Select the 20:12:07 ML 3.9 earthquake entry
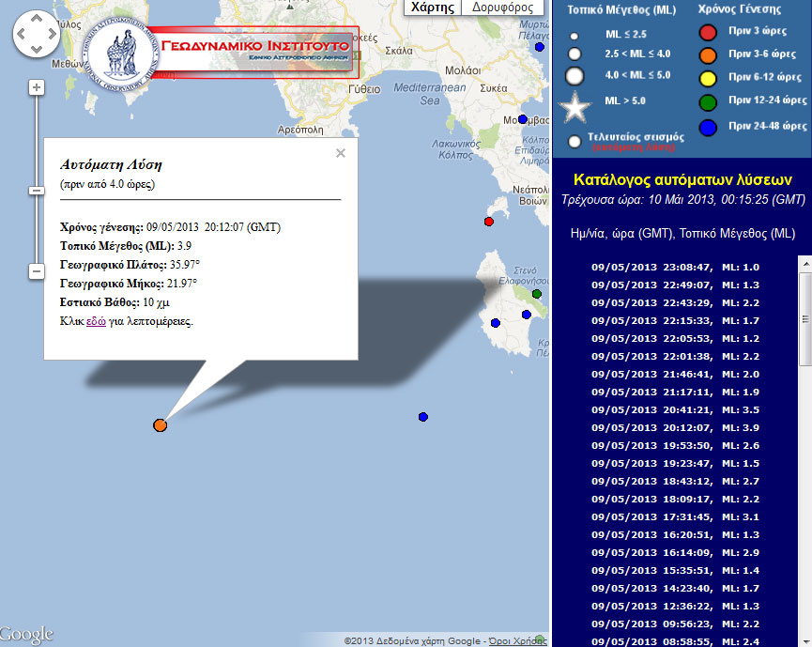 (676, 427)
